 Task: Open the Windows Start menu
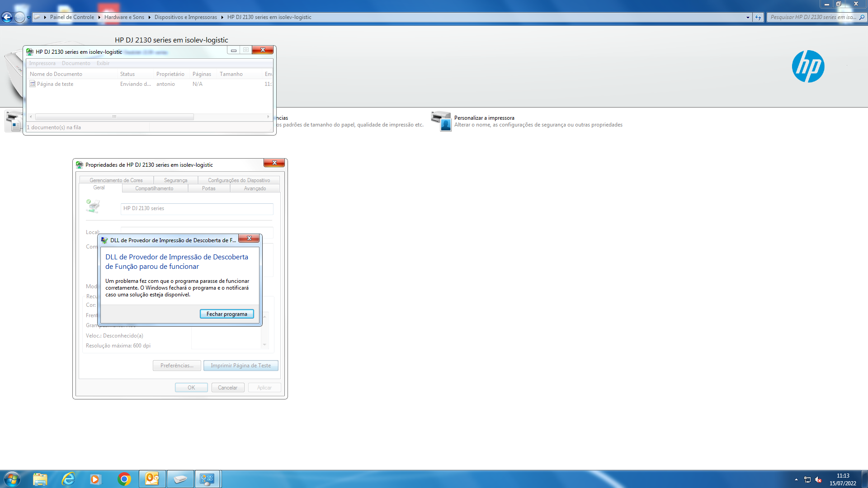[x=12, y=479]
